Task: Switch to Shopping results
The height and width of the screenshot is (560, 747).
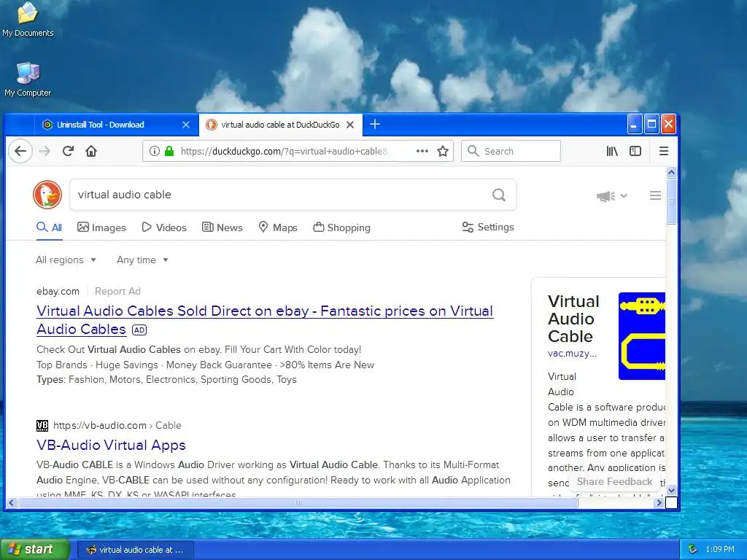Action: [341, 227]
